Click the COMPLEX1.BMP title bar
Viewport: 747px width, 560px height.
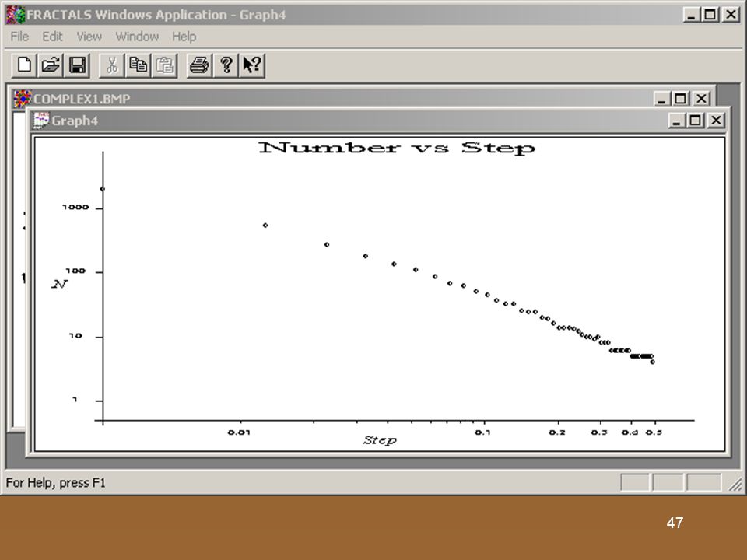(363, 99)
